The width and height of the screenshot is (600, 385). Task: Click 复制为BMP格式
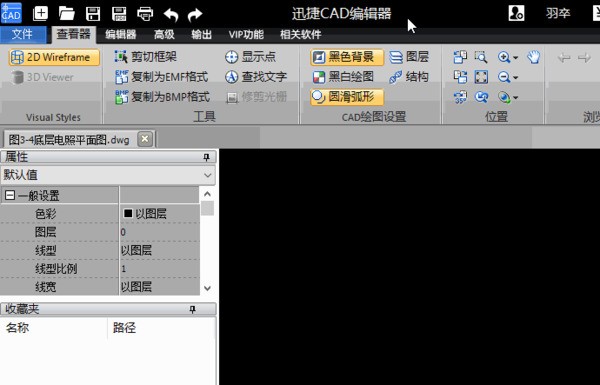[x=162, y=97]
